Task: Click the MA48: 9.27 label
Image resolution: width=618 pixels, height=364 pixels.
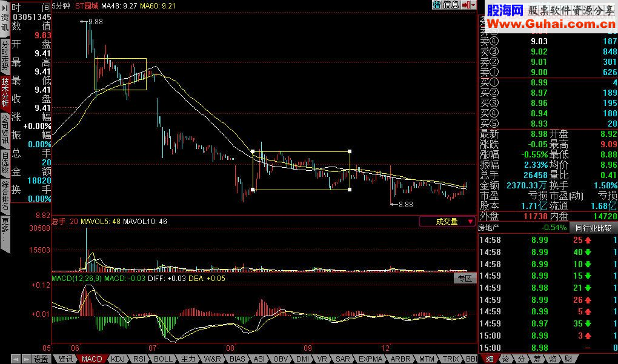Action: (119, 6)
